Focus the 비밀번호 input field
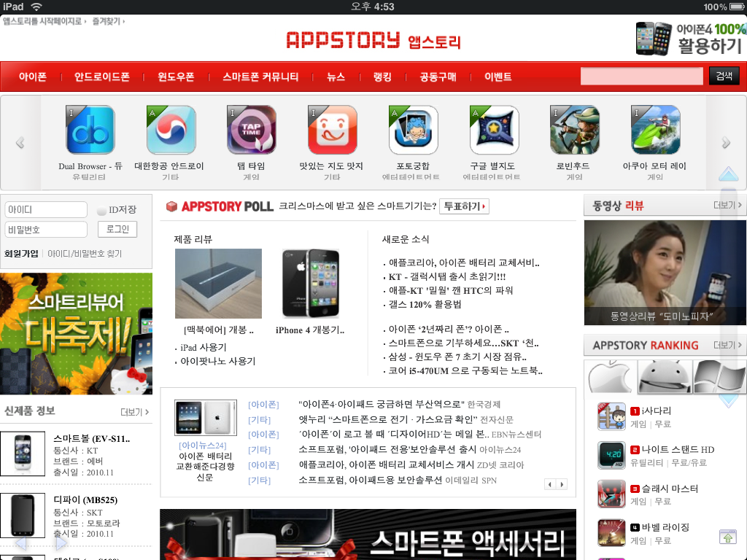This screenshot has width=747, height=560. pos(46,230)
